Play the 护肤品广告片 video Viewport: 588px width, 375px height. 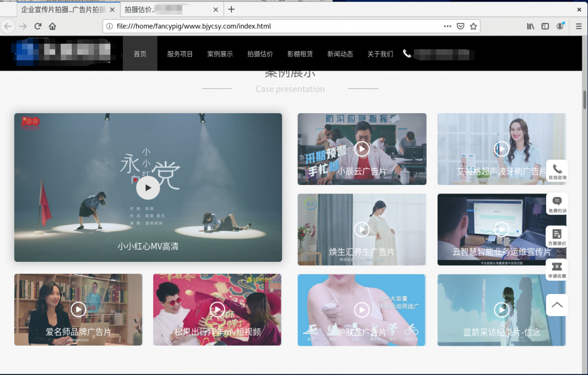pyautogui.click(x=362, y=310)
